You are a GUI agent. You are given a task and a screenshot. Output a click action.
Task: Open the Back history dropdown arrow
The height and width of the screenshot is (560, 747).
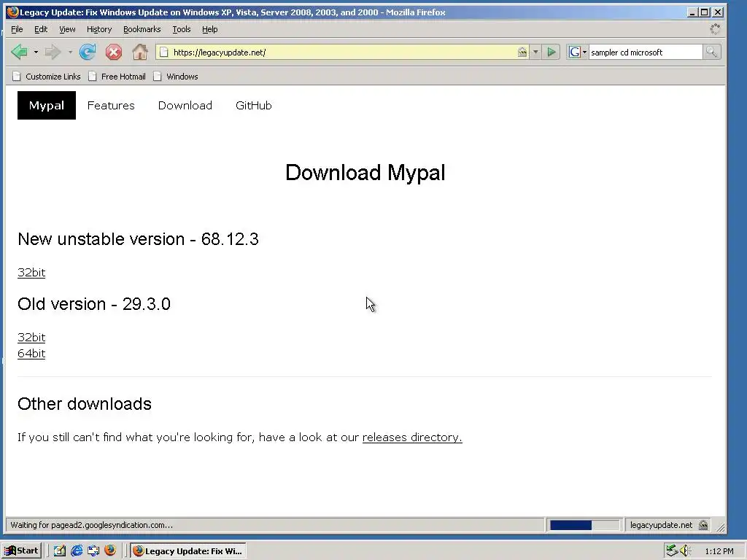click(x=36, y=52)
